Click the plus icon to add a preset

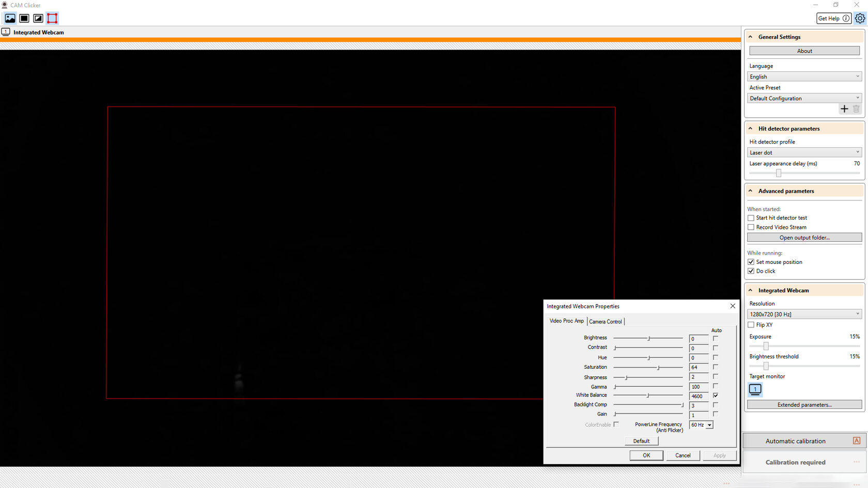(845, 109)
